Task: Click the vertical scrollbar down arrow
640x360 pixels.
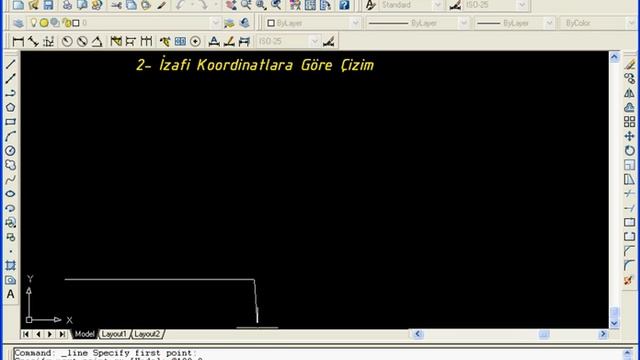Action: click(x=615, y=324)
